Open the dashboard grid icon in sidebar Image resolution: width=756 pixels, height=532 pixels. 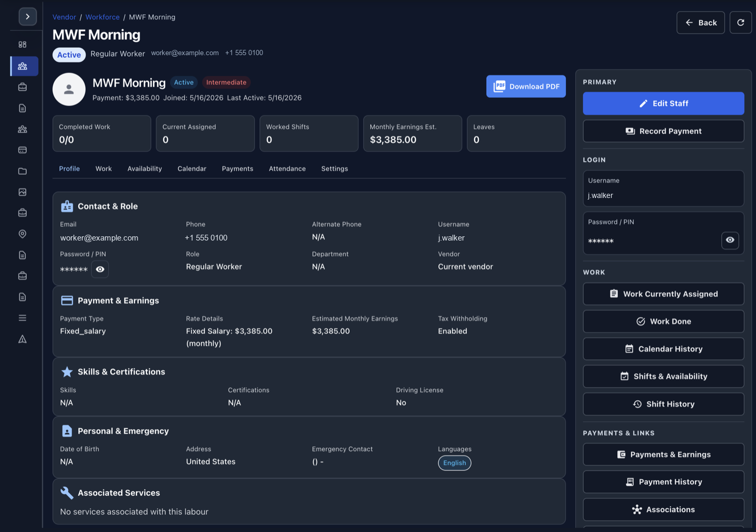coord(23,45)
